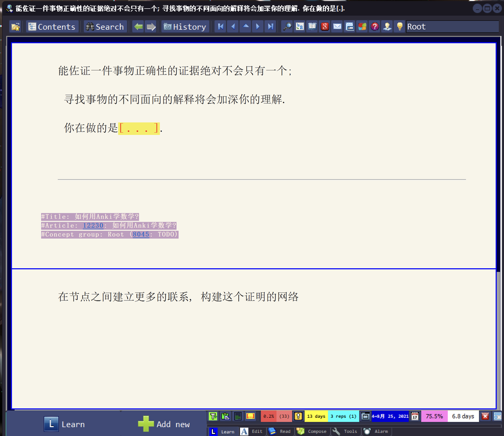Viewport: 504px width, 436px height.
Task: Click the yellow cloze bracket icon
Action: tap(250, 416)
